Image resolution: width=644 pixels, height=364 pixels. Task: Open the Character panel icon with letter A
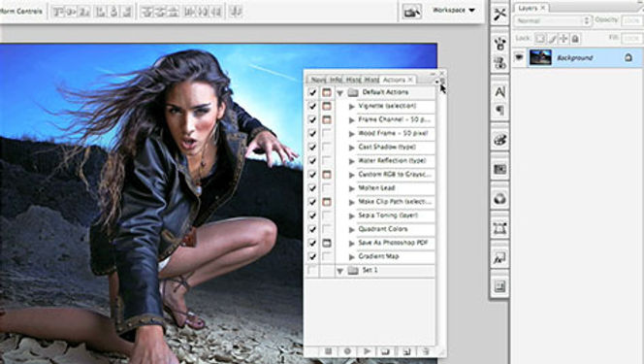pyautogui.click(x=499, y=91)
